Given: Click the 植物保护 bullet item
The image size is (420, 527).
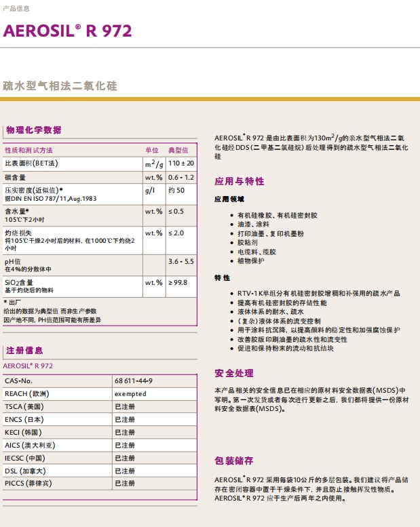Looking at the screenshot, I should point(251,260).
